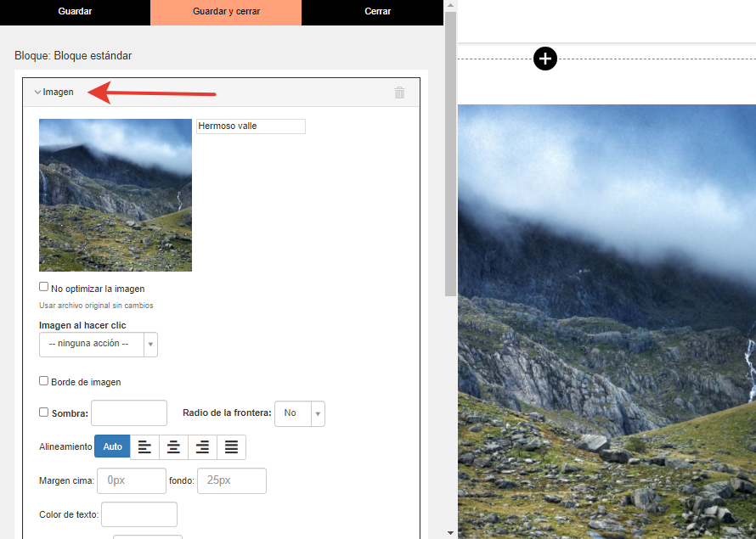Viewport: 756px width, 539px height.
Task: Open 'Imagen al hacer clic' dropdown
Action: [99, 345]
